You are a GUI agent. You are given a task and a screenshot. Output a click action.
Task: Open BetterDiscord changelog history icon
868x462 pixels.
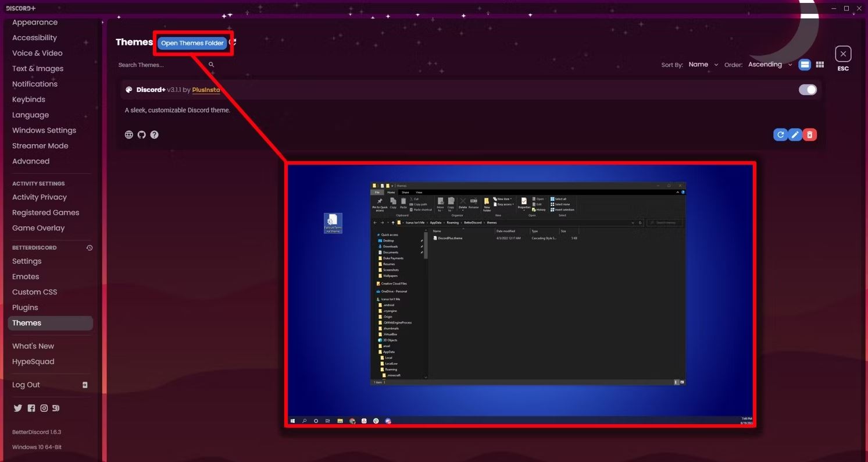(90, 248)
